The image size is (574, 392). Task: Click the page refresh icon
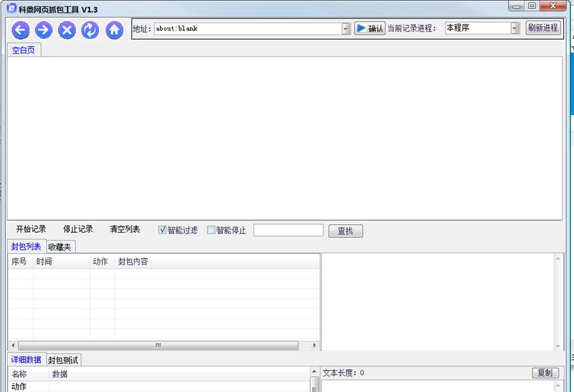coord(90,30)
